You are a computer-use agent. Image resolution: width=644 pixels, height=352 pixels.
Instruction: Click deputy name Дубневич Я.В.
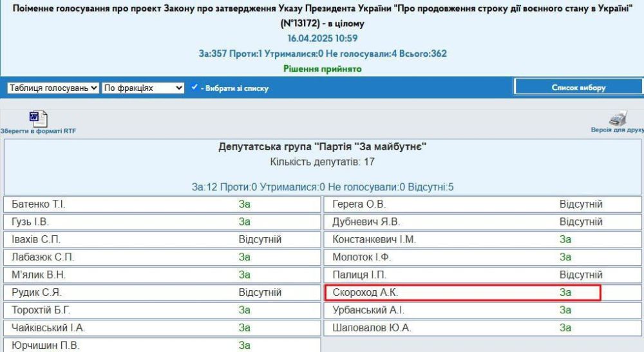click(x=366, y=222)
